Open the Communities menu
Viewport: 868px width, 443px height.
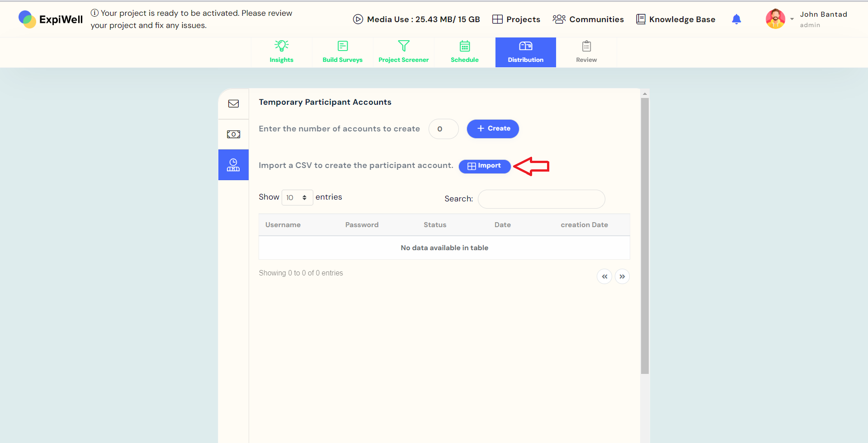click(x=588, y=19)
